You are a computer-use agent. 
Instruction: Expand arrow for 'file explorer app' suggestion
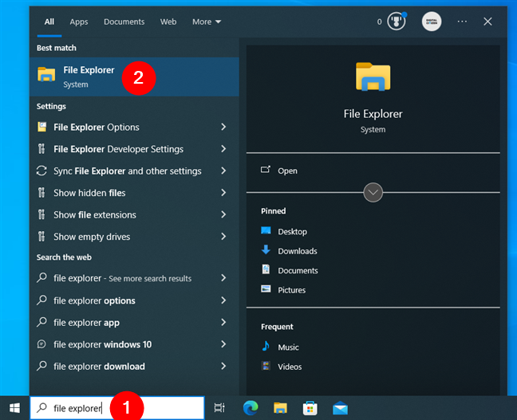(223, 322)
